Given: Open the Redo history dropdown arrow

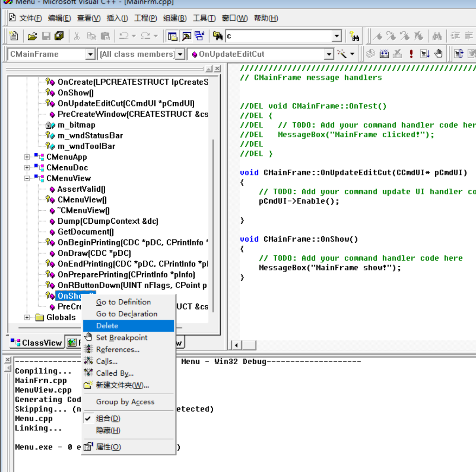Looking at the screenshot, I should click(156, 36).
